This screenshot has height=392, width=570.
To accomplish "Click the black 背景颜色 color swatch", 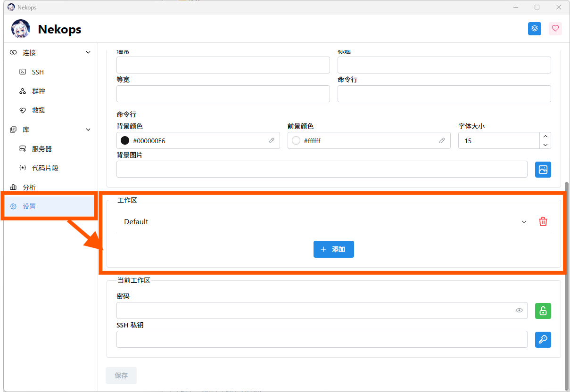I will 125,140.
